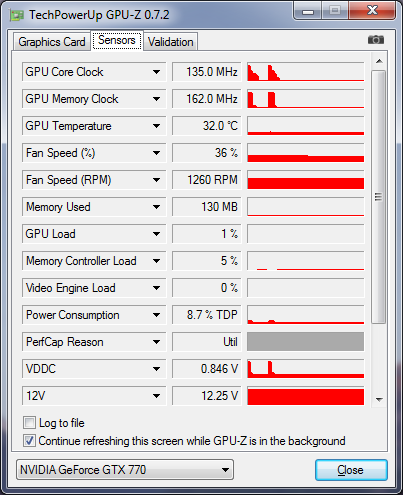This screenshot has height=495, width=403.
Task: Click the vertical scrollbar thumb
Action: pyautogui.click(x=378, y=197)
